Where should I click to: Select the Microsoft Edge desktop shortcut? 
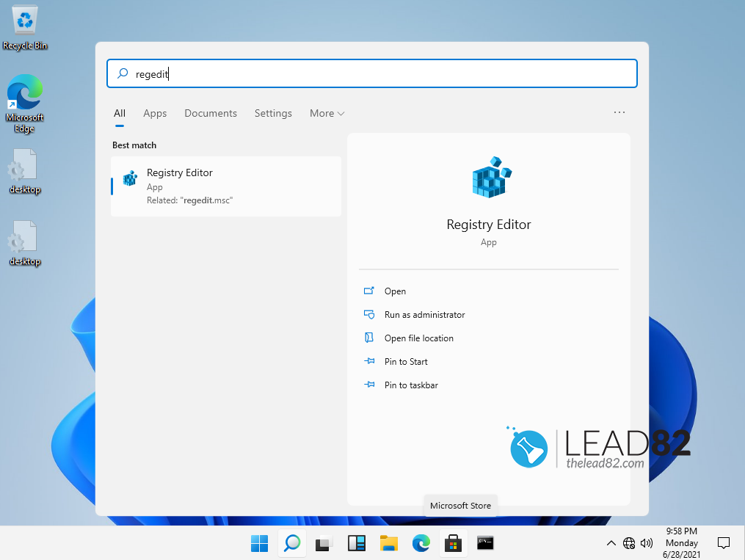coord(24,103)
